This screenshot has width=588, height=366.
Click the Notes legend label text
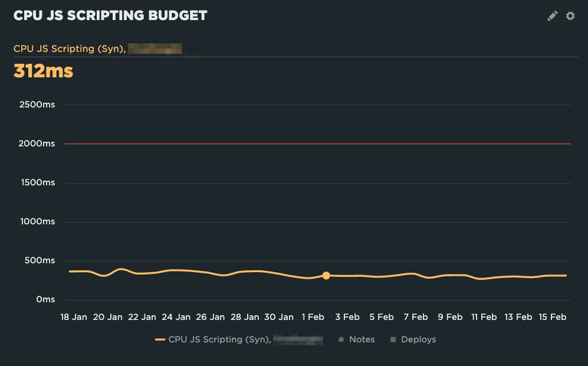361,339
